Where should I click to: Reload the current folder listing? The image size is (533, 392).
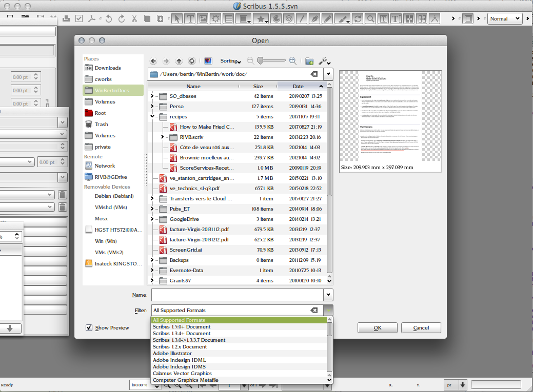pos(191,61)
